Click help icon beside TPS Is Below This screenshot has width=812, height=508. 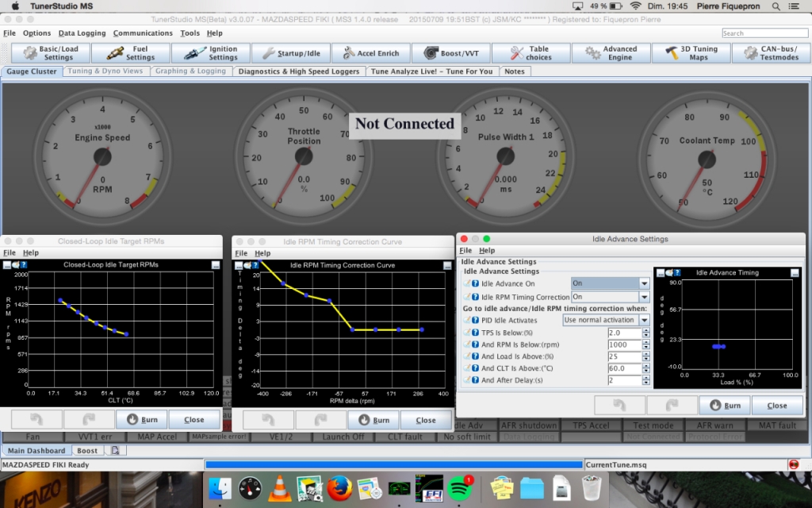coord(475,333)
